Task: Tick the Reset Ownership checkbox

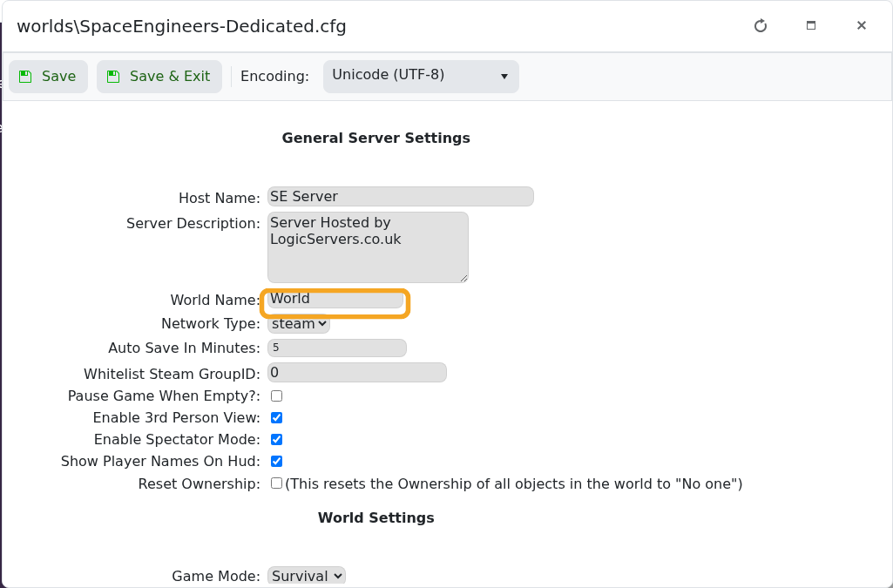Action: (x=277, y=483)
